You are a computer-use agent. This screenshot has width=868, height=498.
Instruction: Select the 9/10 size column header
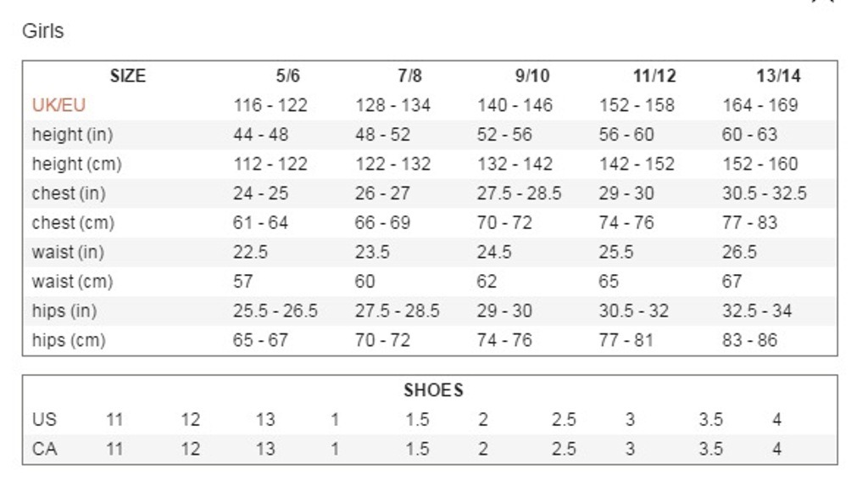pyautogui.click(x=532, y=76)
